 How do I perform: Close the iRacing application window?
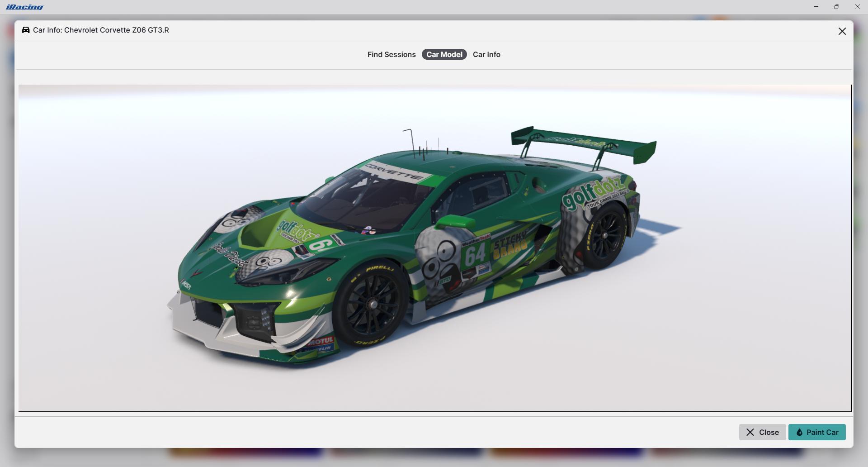857,7
